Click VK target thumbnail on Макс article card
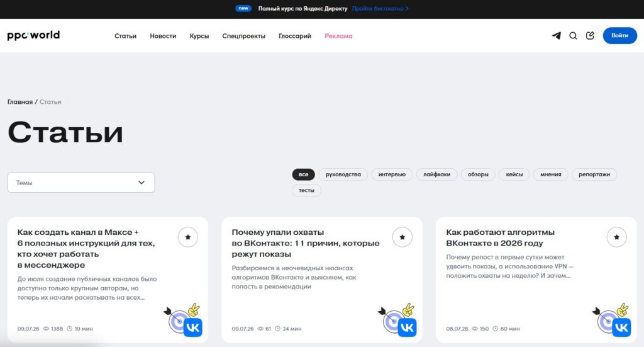Viewport: 644px width, 347px height. coord(183,321)
